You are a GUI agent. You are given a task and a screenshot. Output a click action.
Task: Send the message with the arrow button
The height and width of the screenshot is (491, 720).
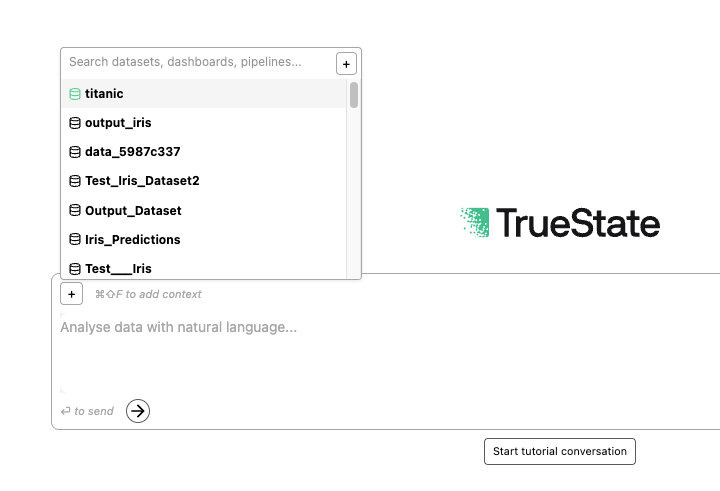point(138,411)
